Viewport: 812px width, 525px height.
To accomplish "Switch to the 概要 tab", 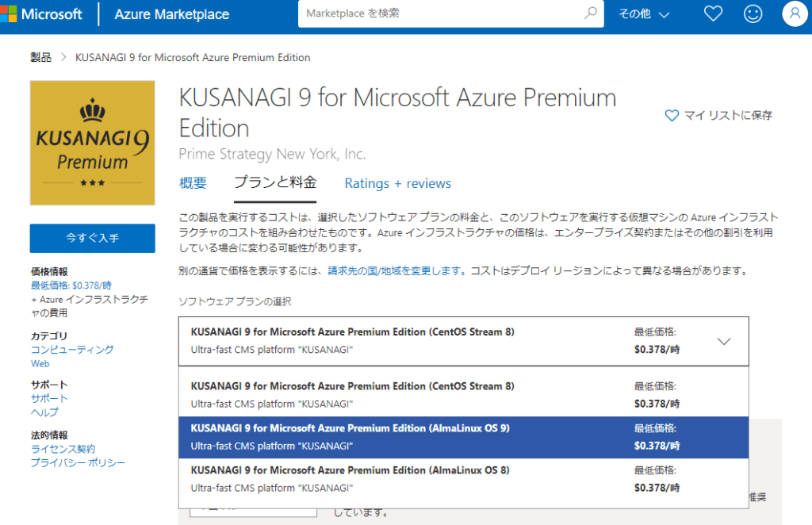I will pos(193,182).
